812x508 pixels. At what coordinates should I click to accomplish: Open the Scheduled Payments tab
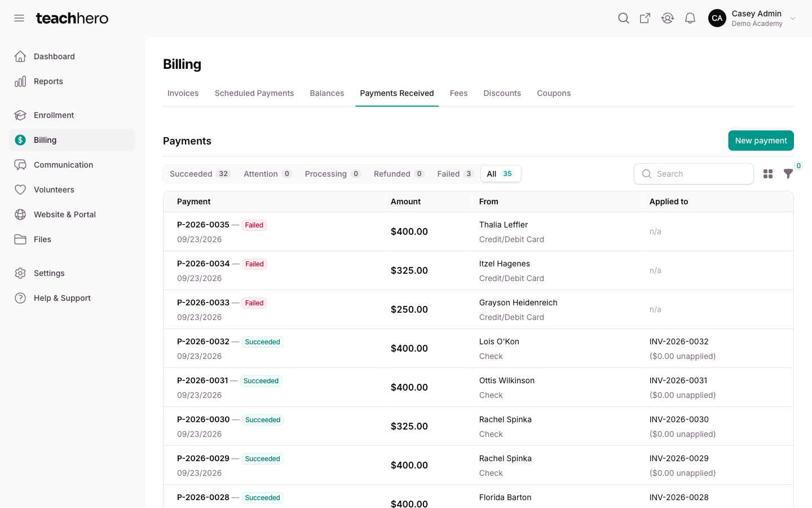[x=254, y=93]
